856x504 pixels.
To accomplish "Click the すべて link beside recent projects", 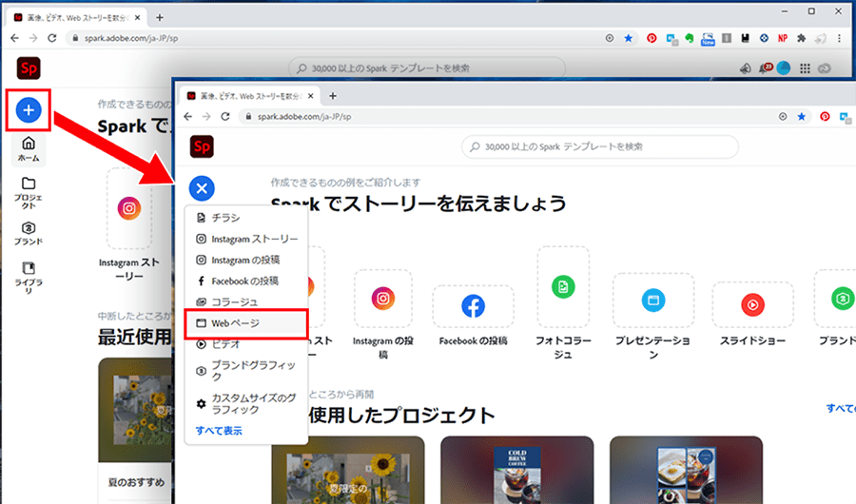I will coord(841,408).
